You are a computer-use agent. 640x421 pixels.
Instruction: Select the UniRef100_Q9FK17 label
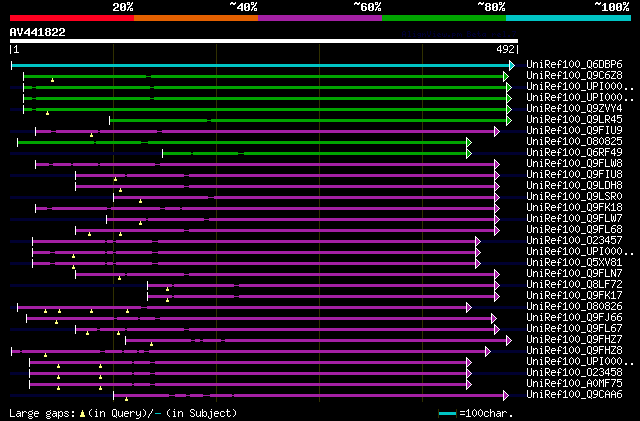tap(574, 296)
